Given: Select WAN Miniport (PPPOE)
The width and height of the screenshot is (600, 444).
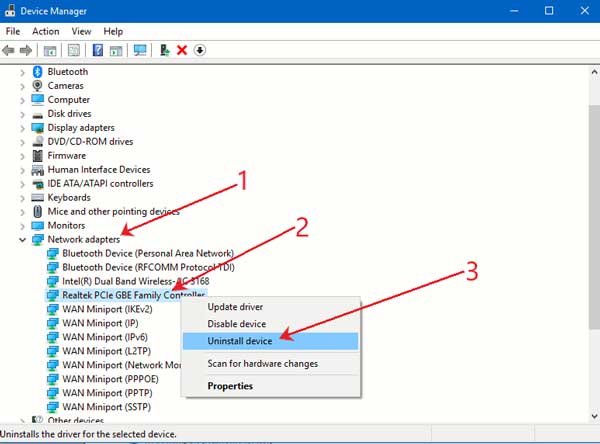Looking at the screenshot, I should pos(110,379).
